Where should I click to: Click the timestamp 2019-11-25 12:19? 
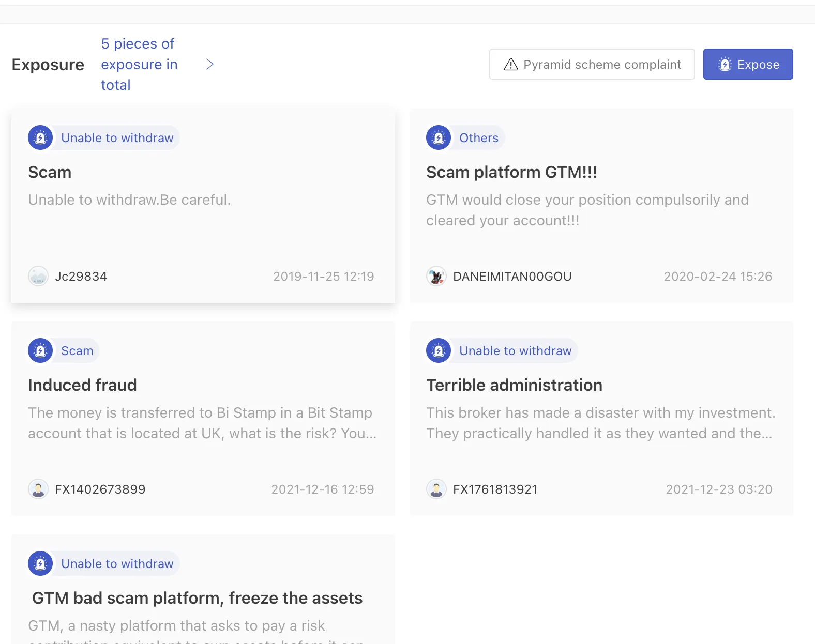[x=324, y=277]
